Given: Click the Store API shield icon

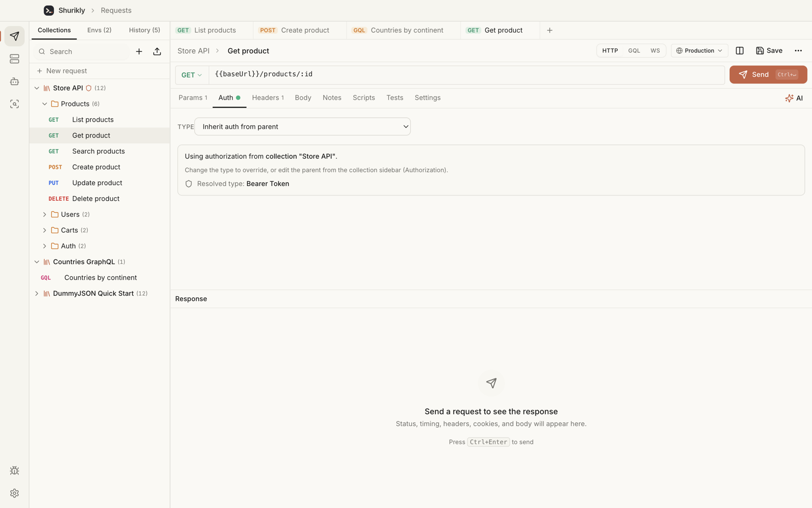Looking at the screenshot, I should (89, 88).
